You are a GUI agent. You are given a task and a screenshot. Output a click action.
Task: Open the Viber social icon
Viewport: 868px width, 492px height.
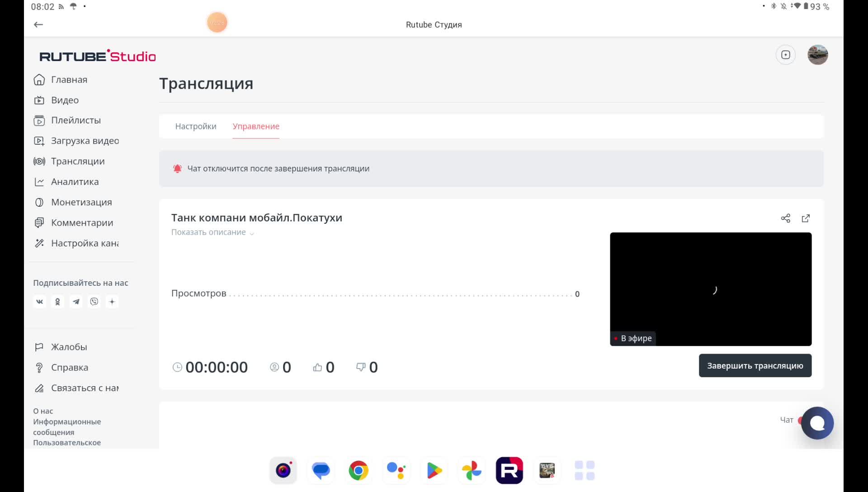94,302
